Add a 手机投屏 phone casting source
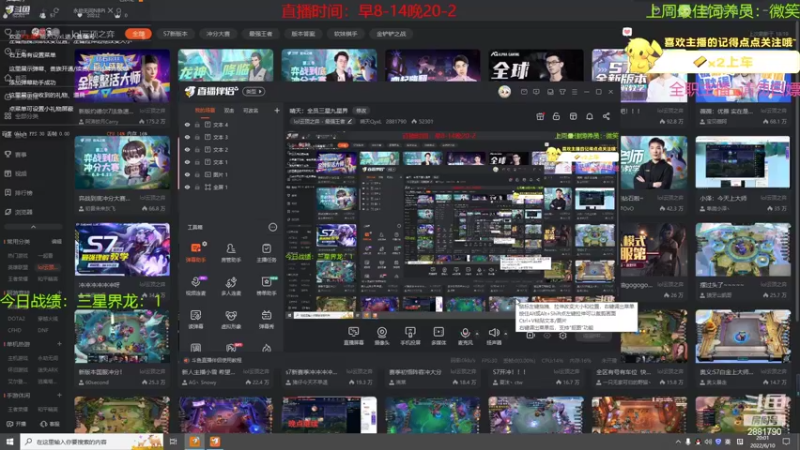This screenshot has width=800, height=450. [410, 336]
